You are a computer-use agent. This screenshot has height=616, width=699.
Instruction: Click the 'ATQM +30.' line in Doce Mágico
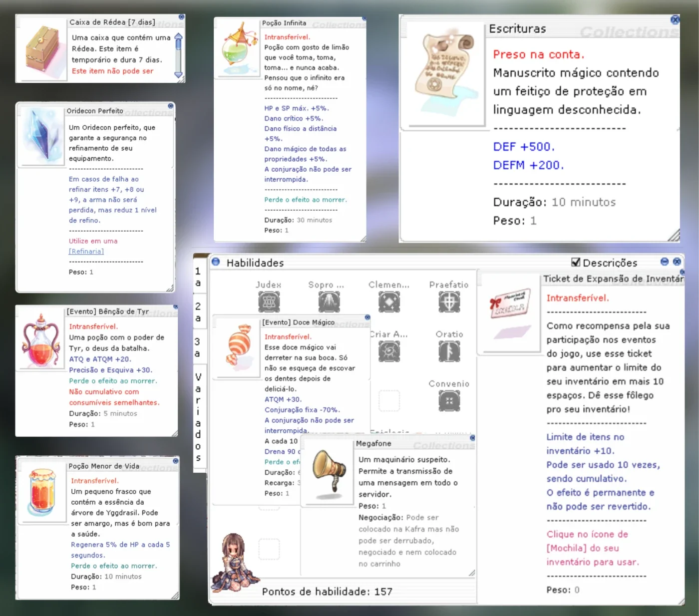point(283,399)
